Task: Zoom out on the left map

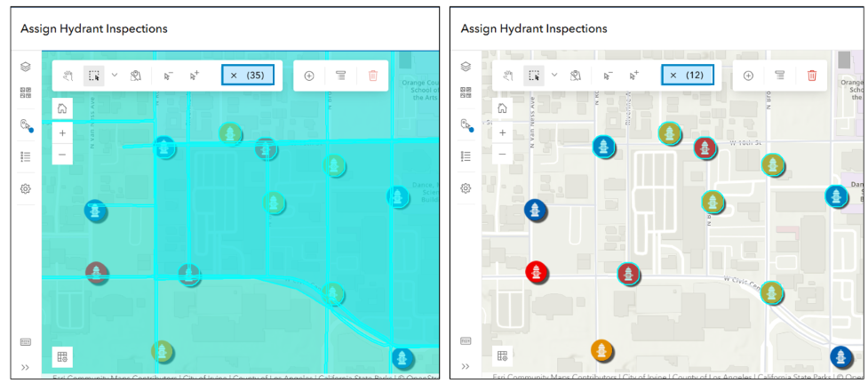Action: point(62,154)
